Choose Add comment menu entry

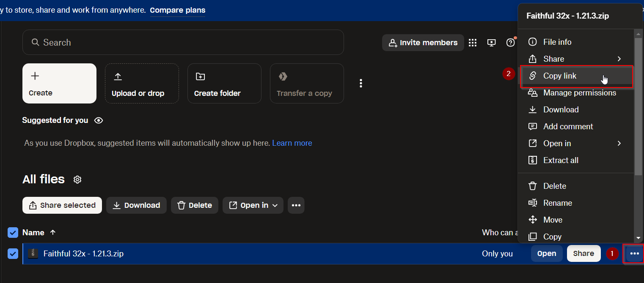(576, 126)
